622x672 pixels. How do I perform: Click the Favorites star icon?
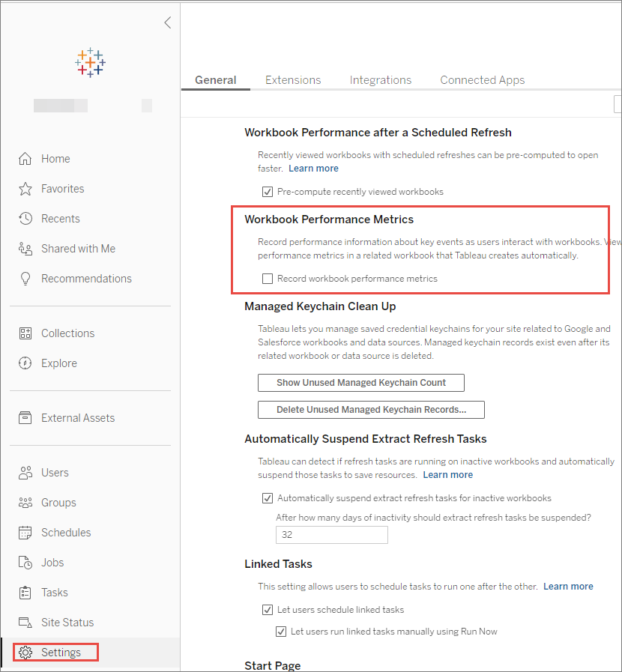click(x=25, y=189)
